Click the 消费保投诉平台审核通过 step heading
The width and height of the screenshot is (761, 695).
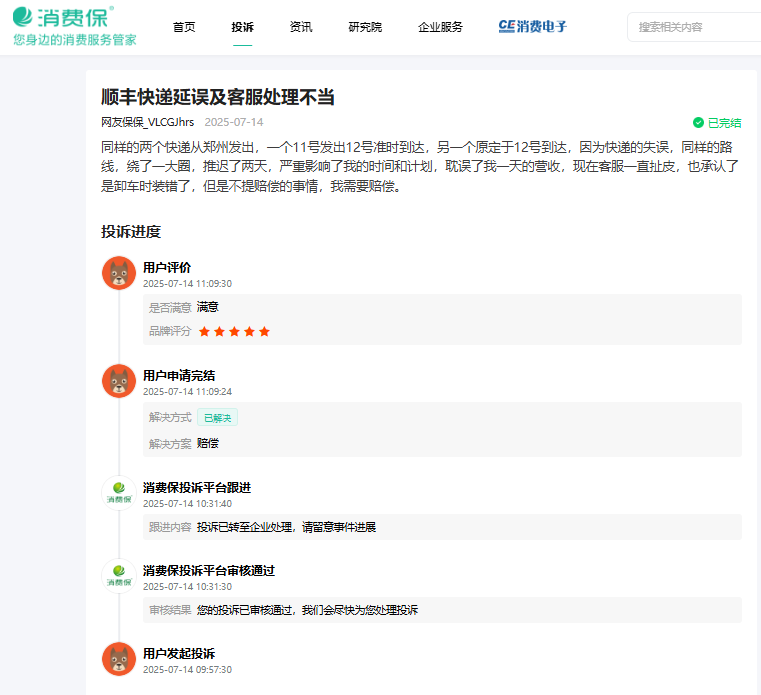coord(209,571)
